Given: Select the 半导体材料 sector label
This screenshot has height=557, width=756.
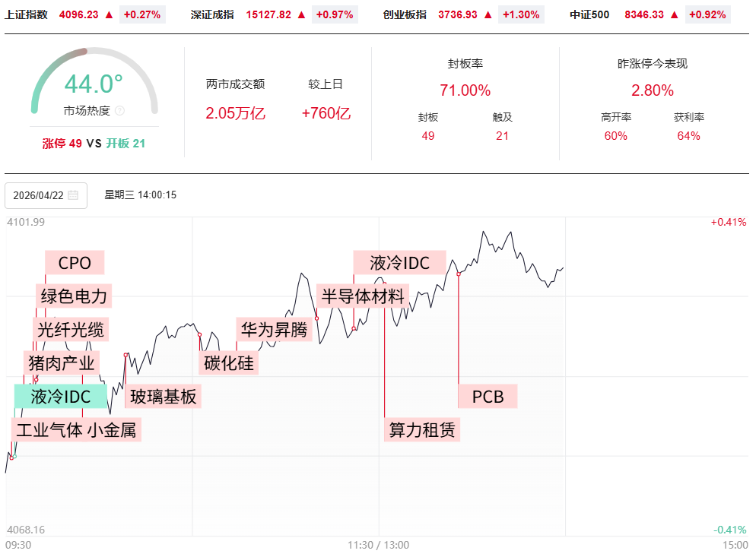Looking at the screenshot, I should [363, 296].
